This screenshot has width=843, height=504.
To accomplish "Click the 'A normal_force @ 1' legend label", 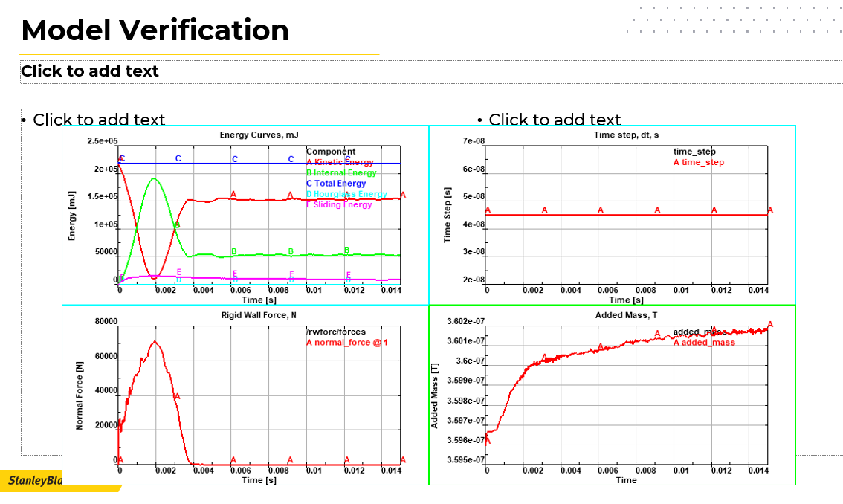I will pos(347,343).
